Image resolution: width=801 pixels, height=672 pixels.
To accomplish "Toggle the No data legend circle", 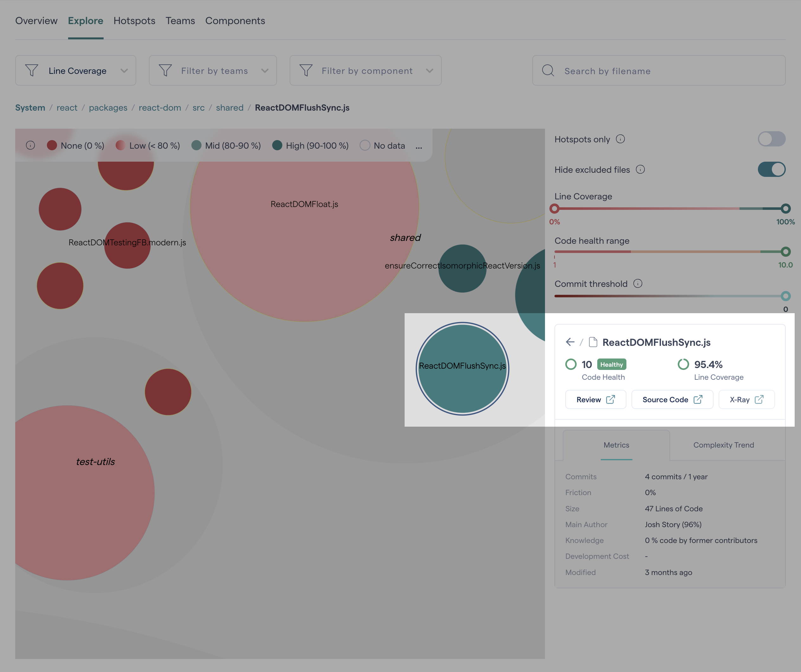I will (x=365, y=145).
